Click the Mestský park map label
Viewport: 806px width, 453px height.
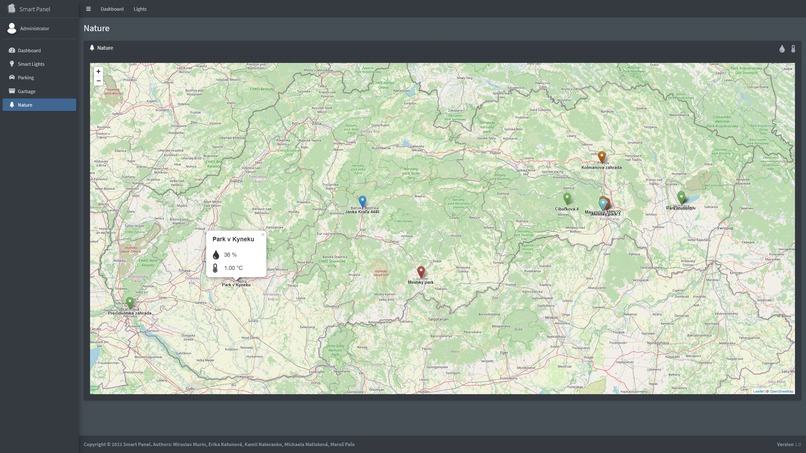421,282
